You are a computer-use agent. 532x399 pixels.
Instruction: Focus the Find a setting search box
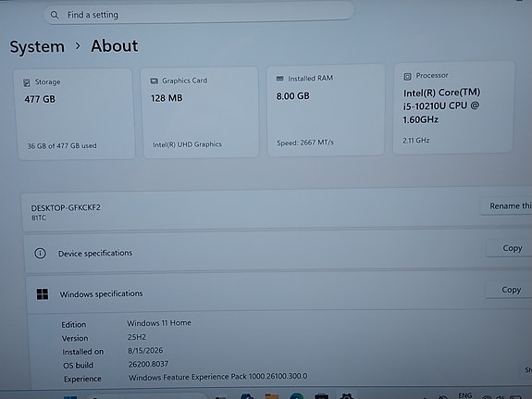pyautogui.click(x=199, y=14)
